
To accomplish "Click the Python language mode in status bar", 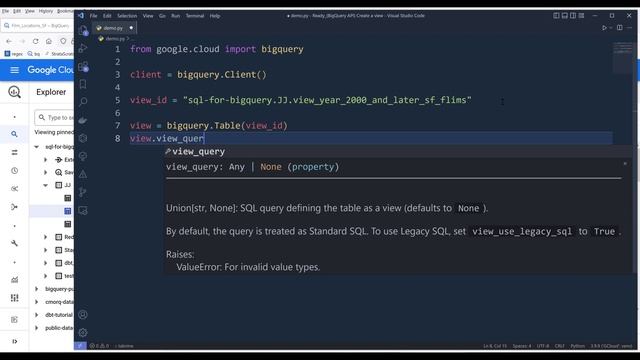I will click(x=577, y=346).
